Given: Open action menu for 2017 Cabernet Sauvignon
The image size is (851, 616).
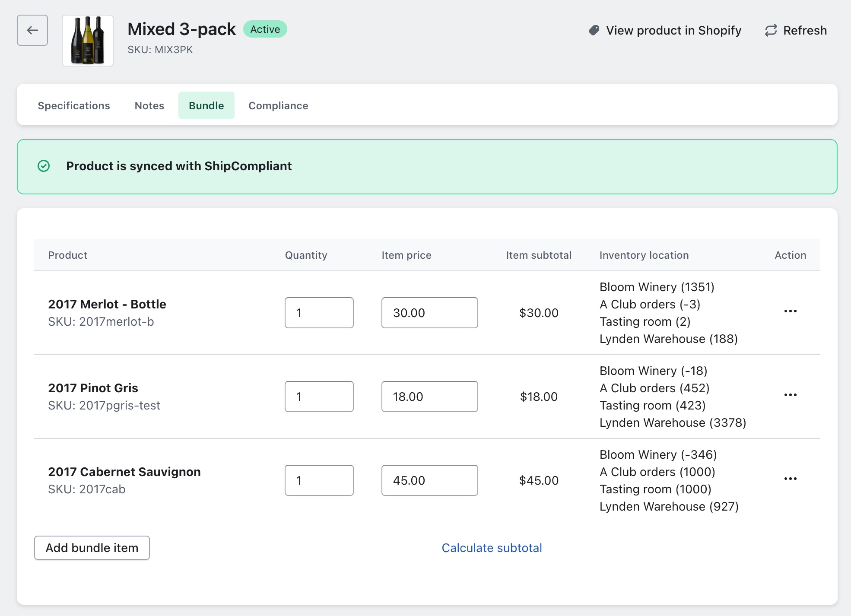Looking at the screenshot, I should [x=790, y=479].
